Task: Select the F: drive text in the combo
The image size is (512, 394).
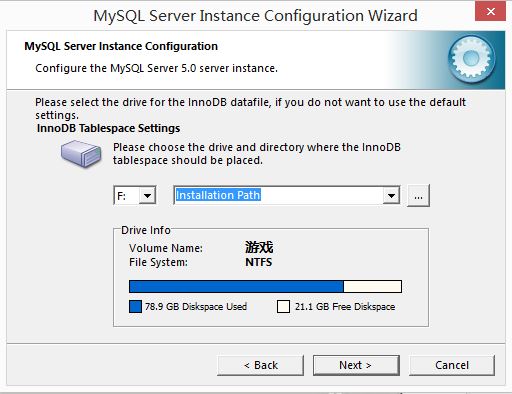Action: tap(121, 196)
